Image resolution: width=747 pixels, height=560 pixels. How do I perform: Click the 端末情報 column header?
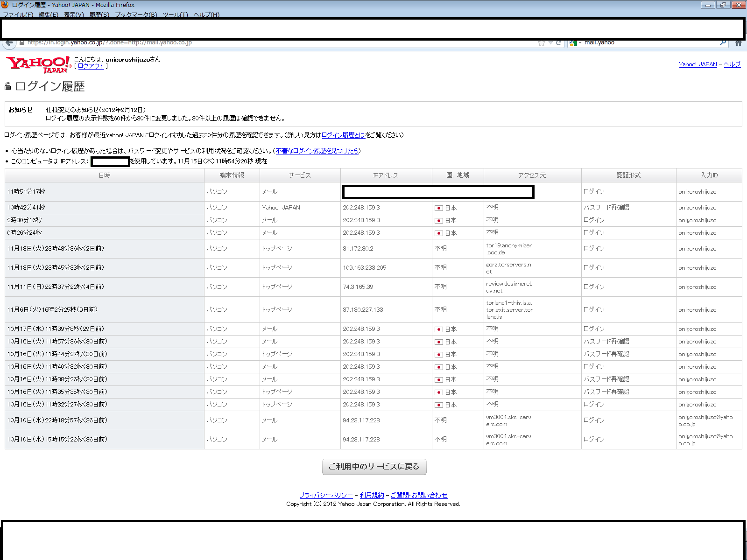[x=232, y=175]
